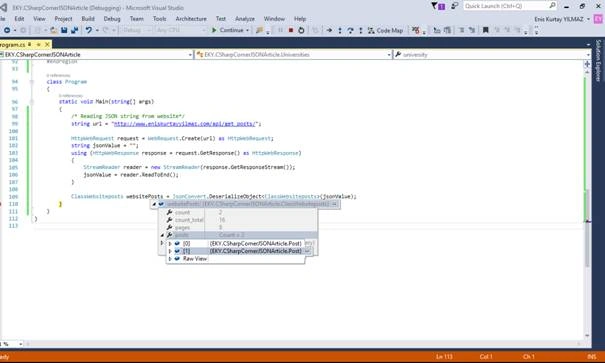Expand the Raw View node

[170, 259]
